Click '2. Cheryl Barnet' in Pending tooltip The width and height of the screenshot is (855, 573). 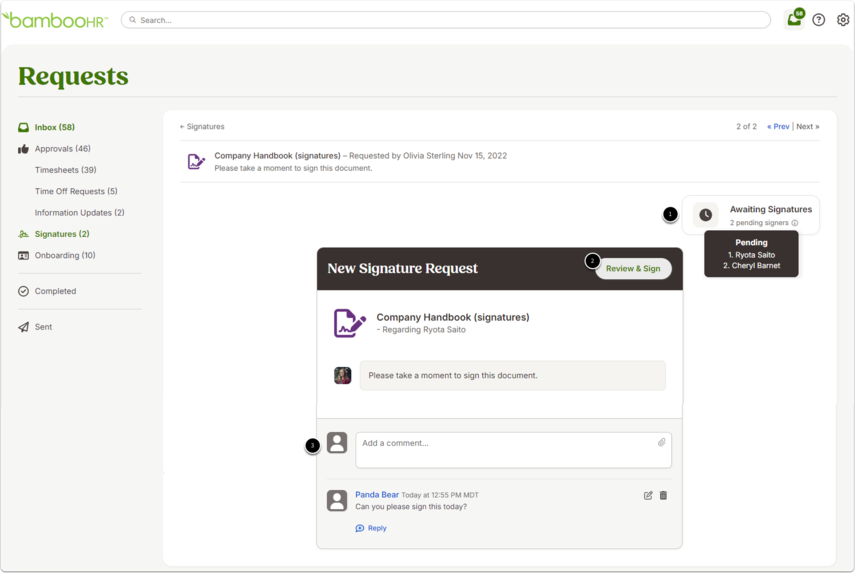(x=751, y=266)
